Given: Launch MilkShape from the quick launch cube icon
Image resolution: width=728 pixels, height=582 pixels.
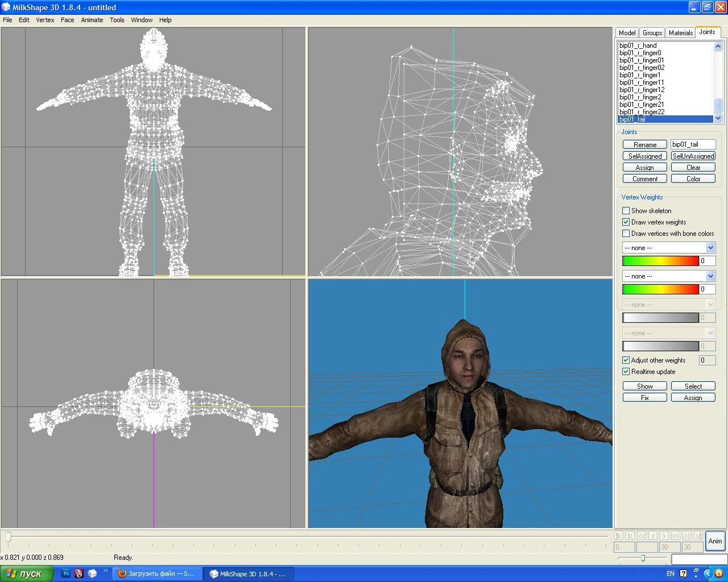Looking at the screenshot, I should coord(92,573).
